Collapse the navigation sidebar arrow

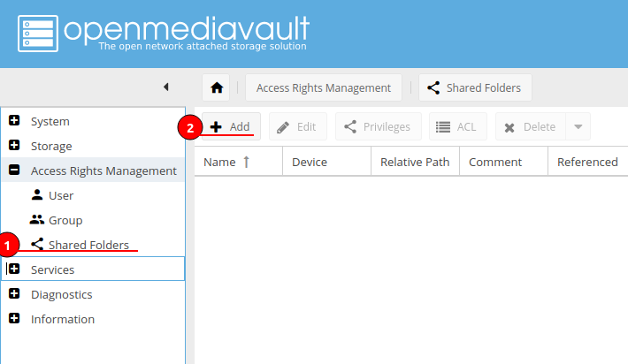166,87
